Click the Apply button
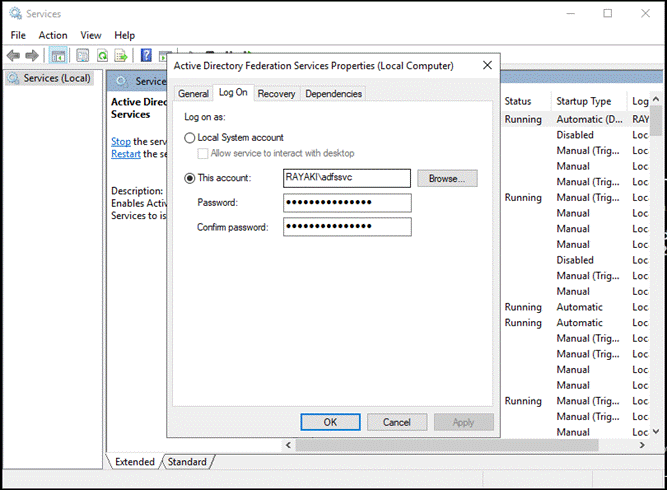This screenshot has width=667, height=490. coord(463,422)
